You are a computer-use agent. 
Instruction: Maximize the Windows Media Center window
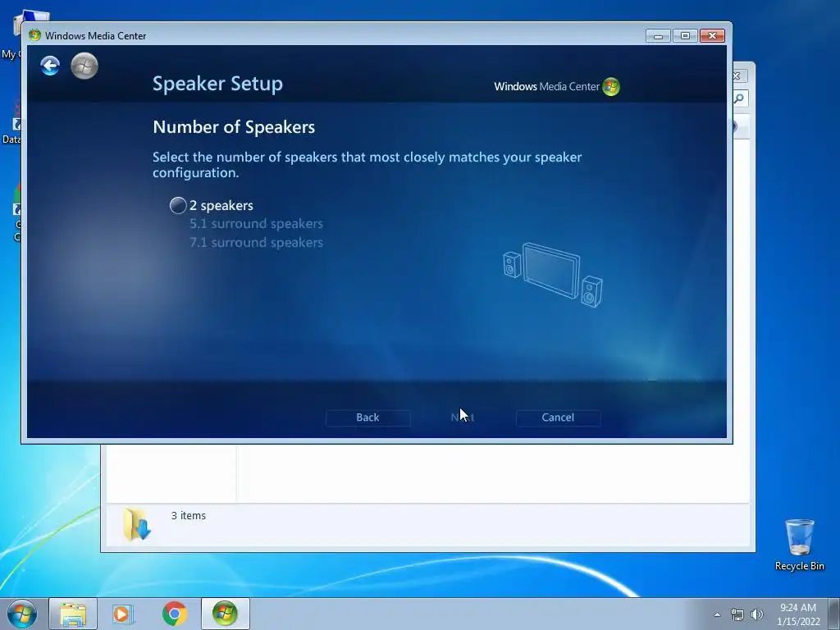point(685,36)
